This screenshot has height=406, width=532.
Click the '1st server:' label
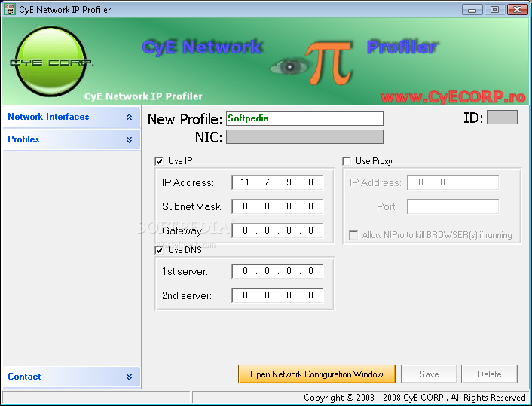click(185, 271)
